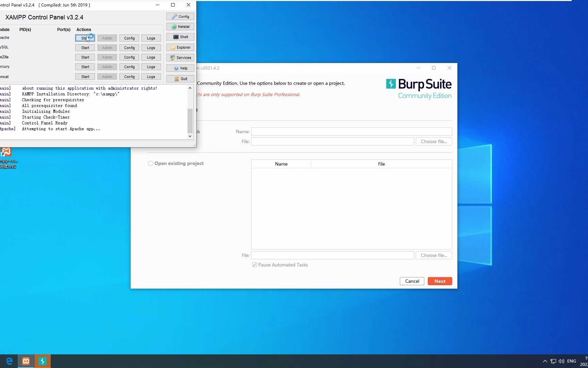Open Edge browser from taskbar
Image resolution: width=588 pixels, height=368 pixels.
pyautogui.click(x=9, y=361)
